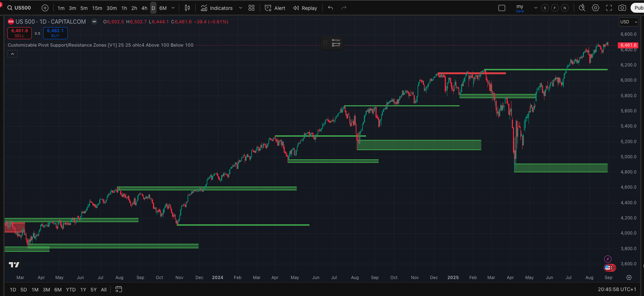Screen dimensions: 644x296
Task: Click the red 6,461.6 price label
Action: [628, 45]
